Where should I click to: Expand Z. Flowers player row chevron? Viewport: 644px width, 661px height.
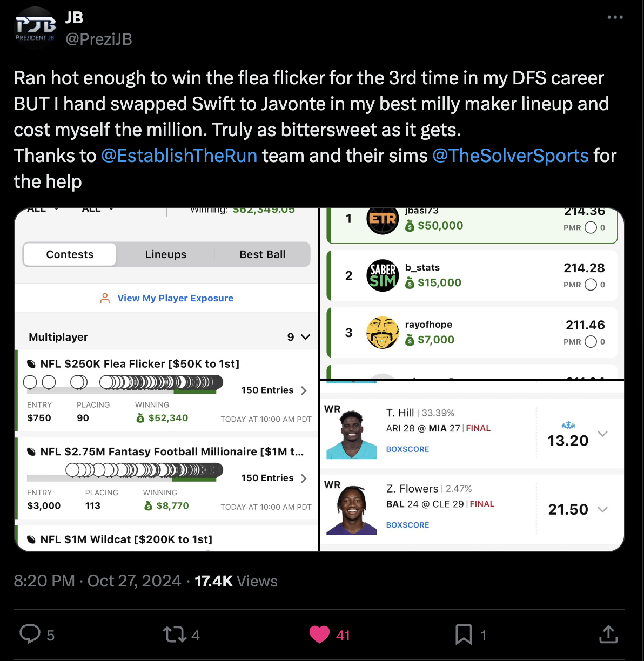(603, 509)
